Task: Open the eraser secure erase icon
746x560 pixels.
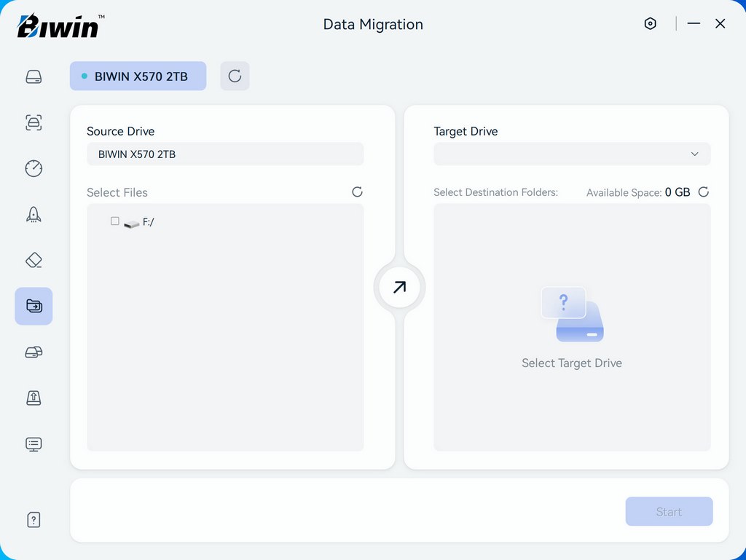Action: (34, 260)
